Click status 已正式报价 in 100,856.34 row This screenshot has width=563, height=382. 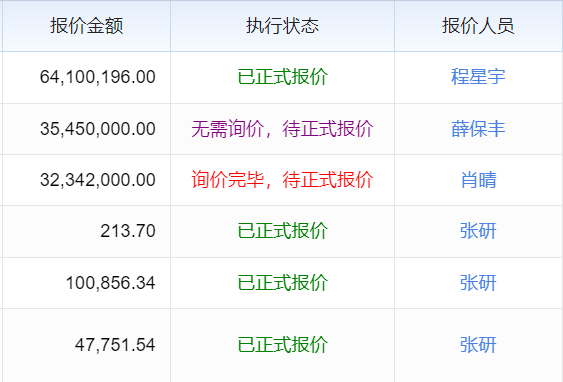283,283
